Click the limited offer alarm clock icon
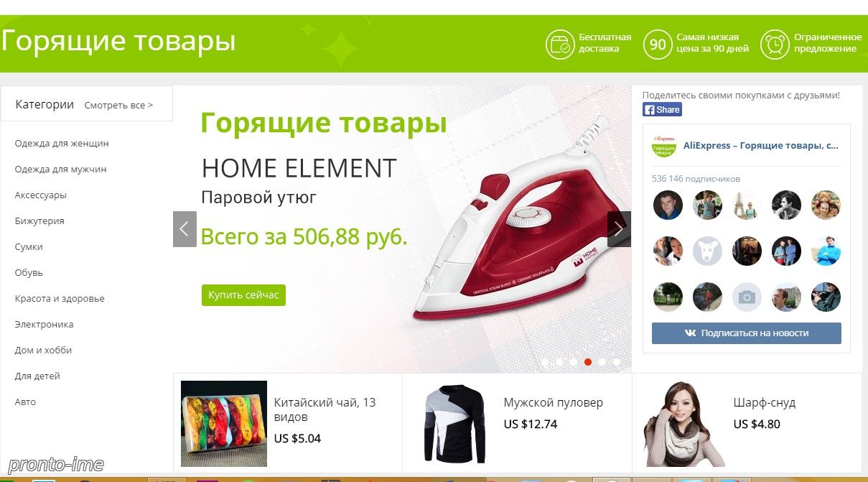 [774, 44]
